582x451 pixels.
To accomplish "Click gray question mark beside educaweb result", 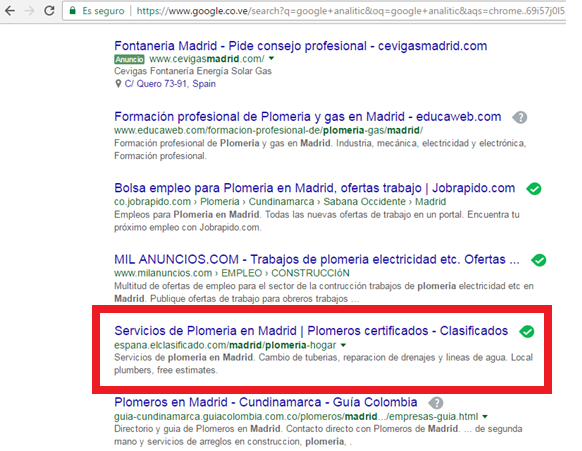I will [x=520, y=118].
